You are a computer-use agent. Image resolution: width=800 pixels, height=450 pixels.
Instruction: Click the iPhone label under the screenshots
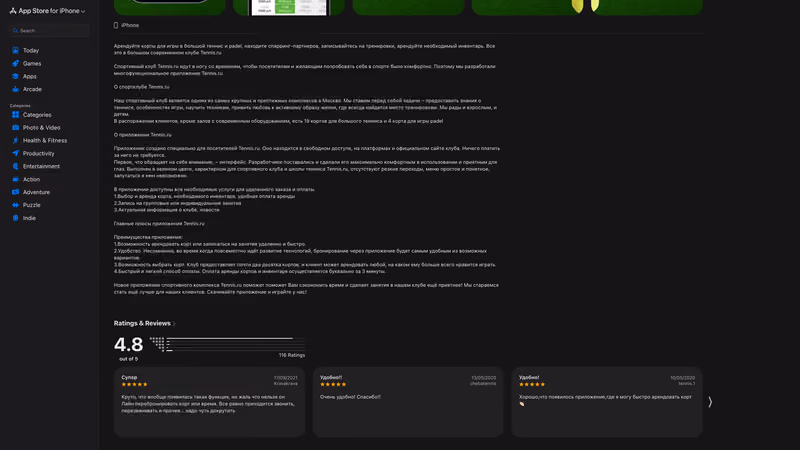pos(130,25)
